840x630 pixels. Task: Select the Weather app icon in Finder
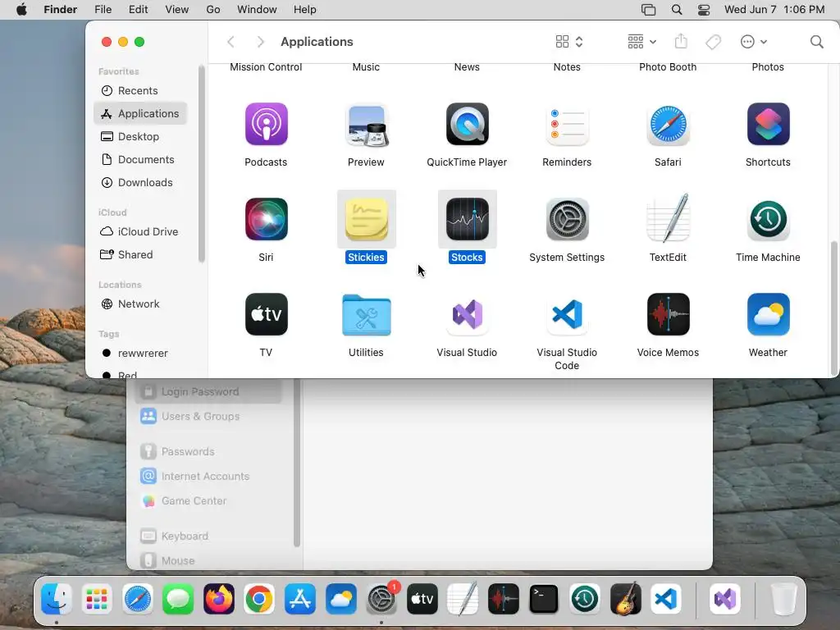768,314
